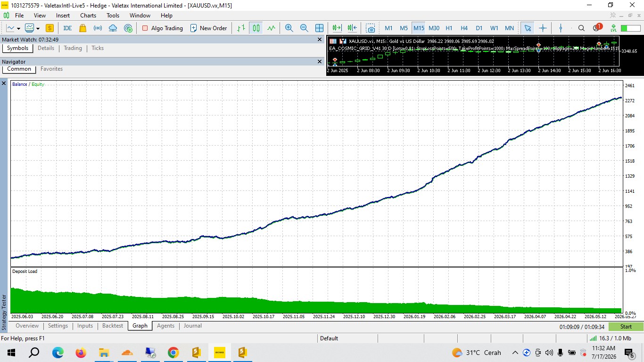Viewport: 644px width, 362px height.
Task: Open New Order dialog
Action: [x=209, y=28]
